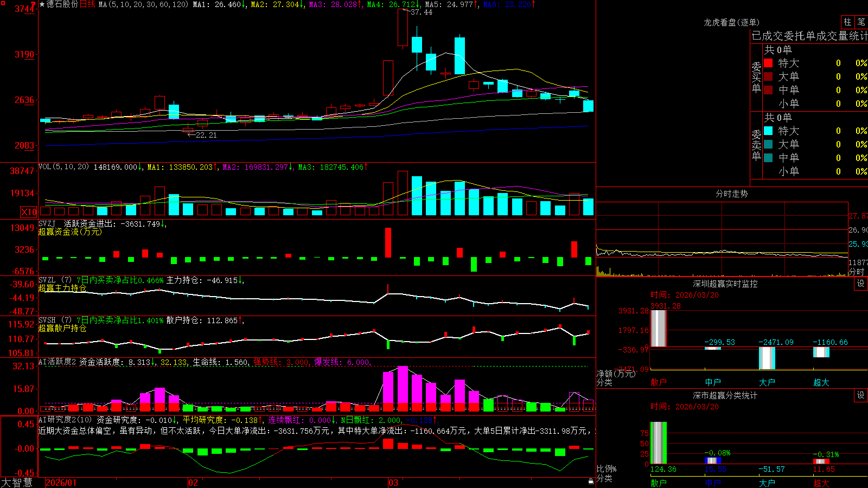
Task: Switch order view to 笔 mode
Action: [x=861, y=22]
